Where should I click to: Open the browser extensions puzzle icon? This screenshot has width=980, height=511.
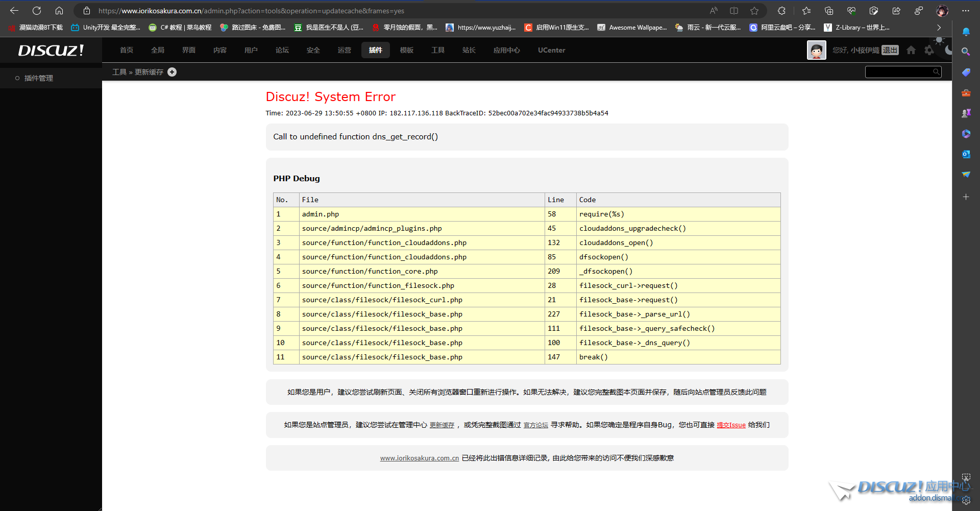pyautogui.click(x=781, y=11)
